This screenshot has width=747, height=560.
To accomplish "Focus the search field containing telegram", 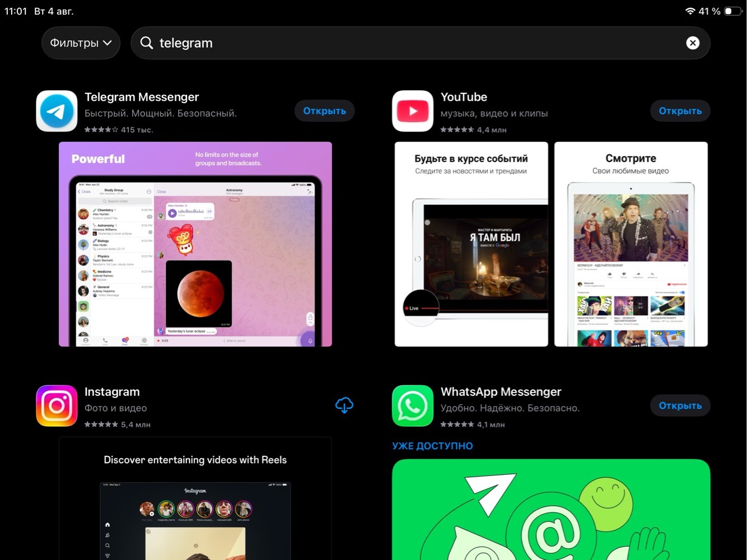I will 421,43.
